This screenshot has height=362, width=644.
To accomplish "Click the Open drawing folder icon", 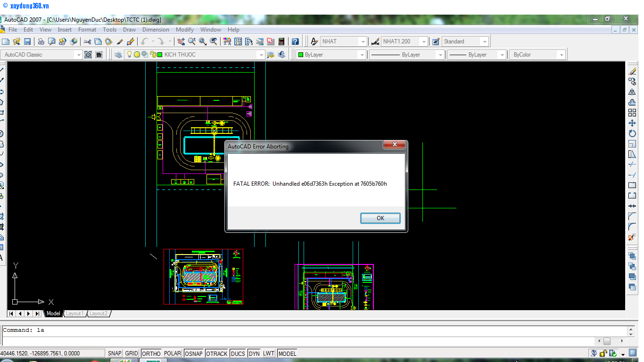I will coord(17,41).
